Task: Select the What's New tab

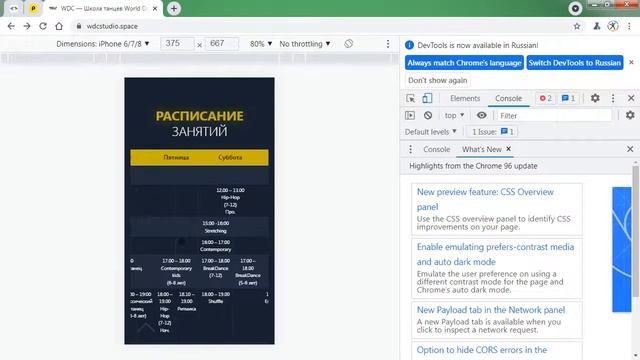Action: [x=482, y=149]
